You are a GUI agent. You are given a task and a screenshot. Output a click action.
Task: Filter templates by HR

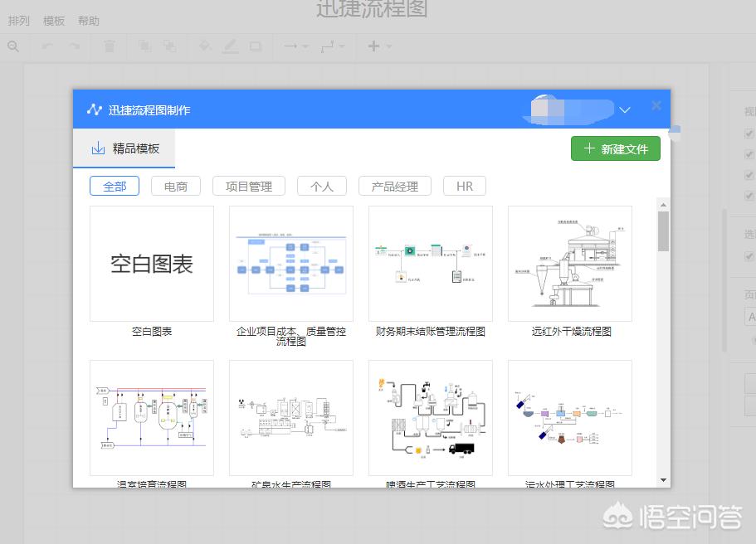[464, 186]
